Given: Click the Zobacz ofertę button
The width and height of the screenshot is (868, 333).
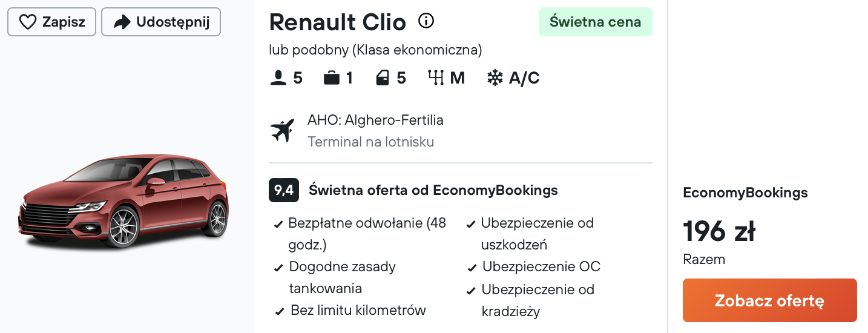Looking at the screenshot, I should click(770, 300).
